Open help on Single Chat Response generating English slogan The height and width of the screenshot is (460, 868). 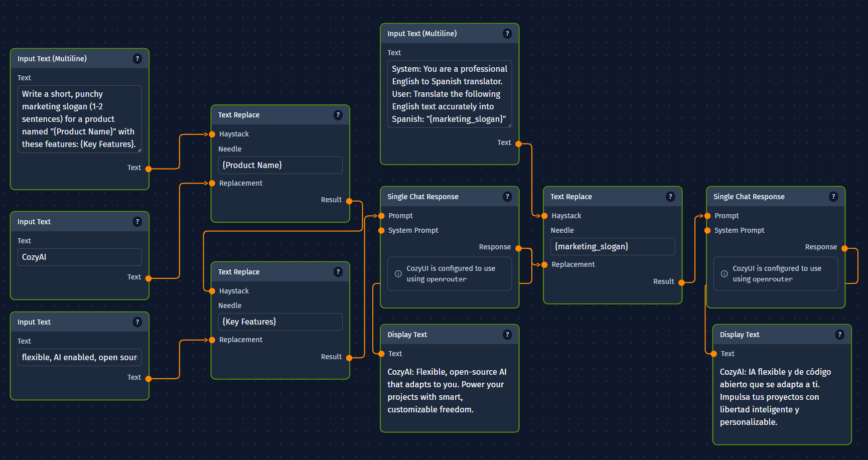click(507, 197)
